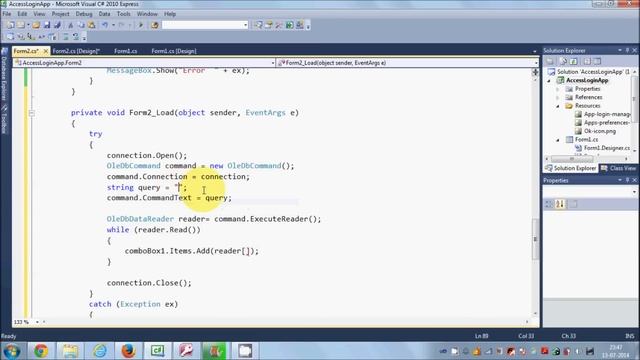Open the Visual C# taskbar icon
The height and width of the screenshot is (360, 640).
(x=158, y=351)
